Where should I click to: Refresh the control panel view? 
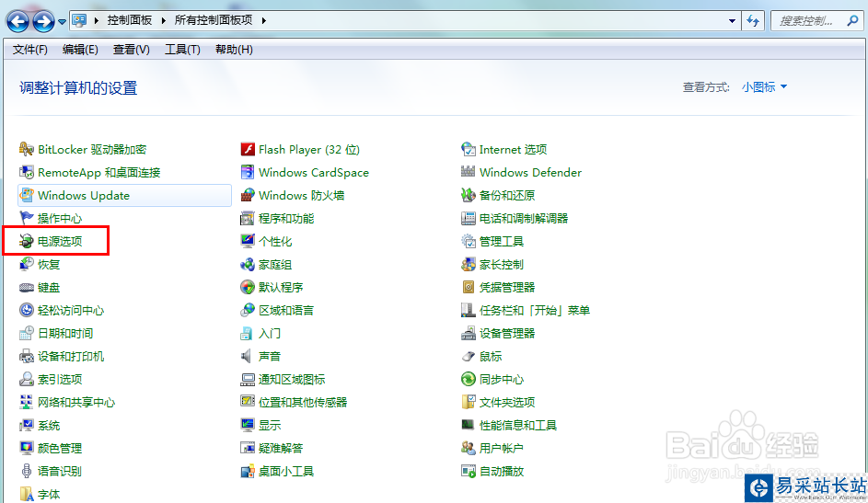(x=753, y=21)
